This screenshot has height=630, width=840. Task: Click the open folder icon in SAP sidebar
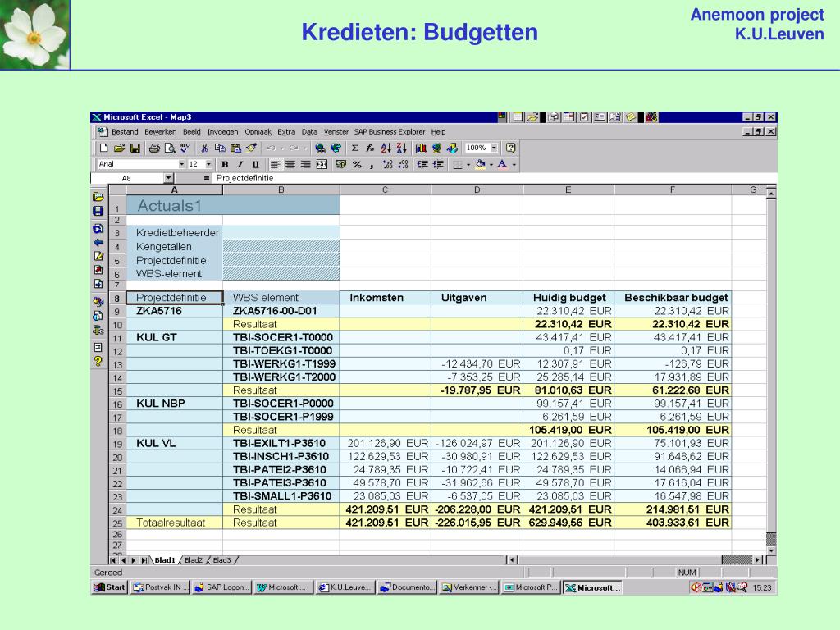click(98, 197)
